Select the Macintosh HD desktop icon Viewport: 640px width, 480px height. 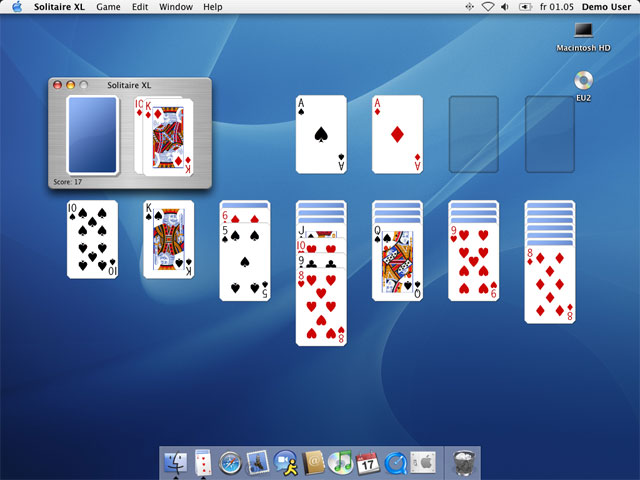pyautogui.click(x=583, y=38)
